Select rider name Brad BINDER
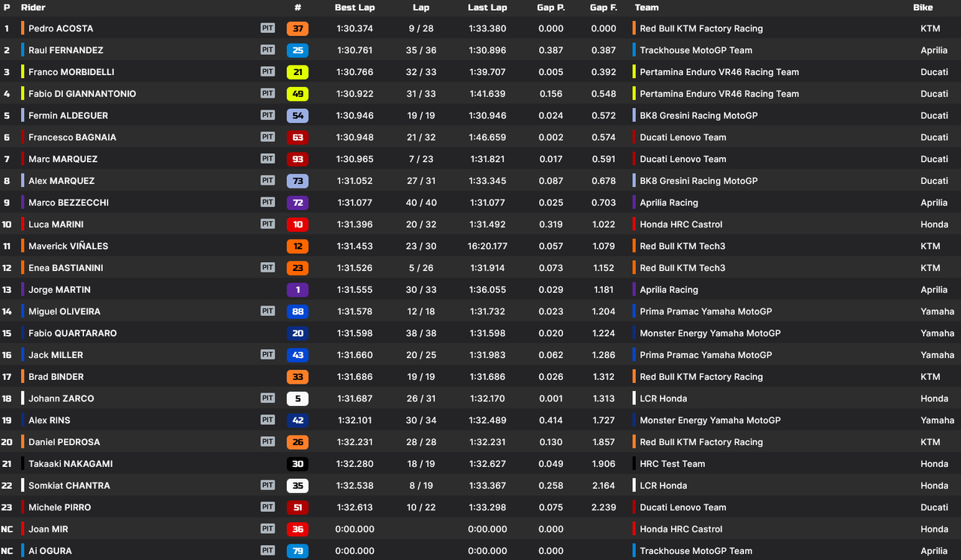This screenshot has height=560, width=961. pos(56,377)
